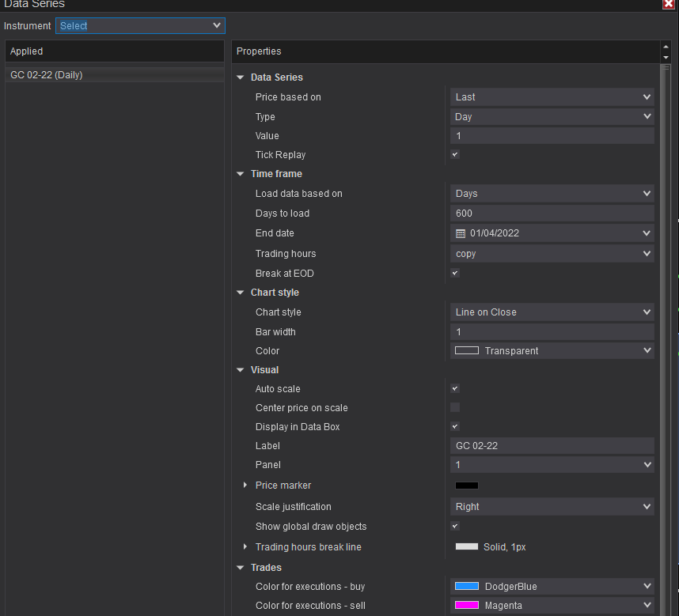Expand Trading hours break line property
Image resolution: width=679 pixels, height=616 pixels.
tap(246, 546)
